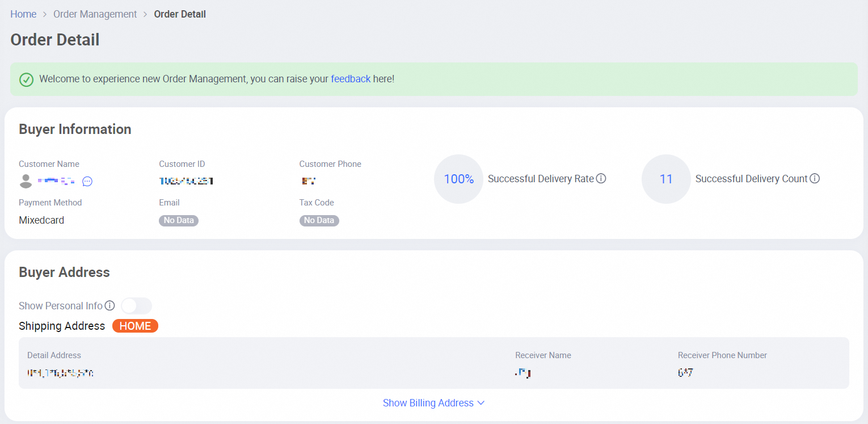
Task: Select the masked Customer ID value
Action: coord(186,182)
